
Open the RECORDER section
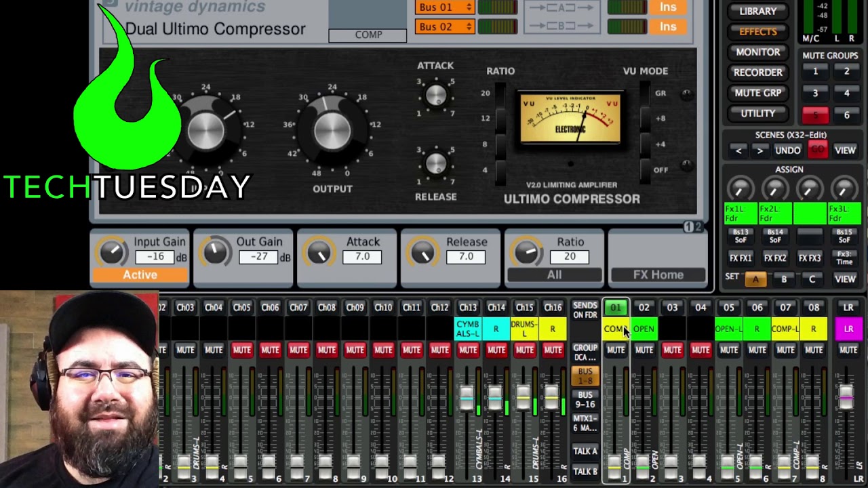click(x=757, y=73)
